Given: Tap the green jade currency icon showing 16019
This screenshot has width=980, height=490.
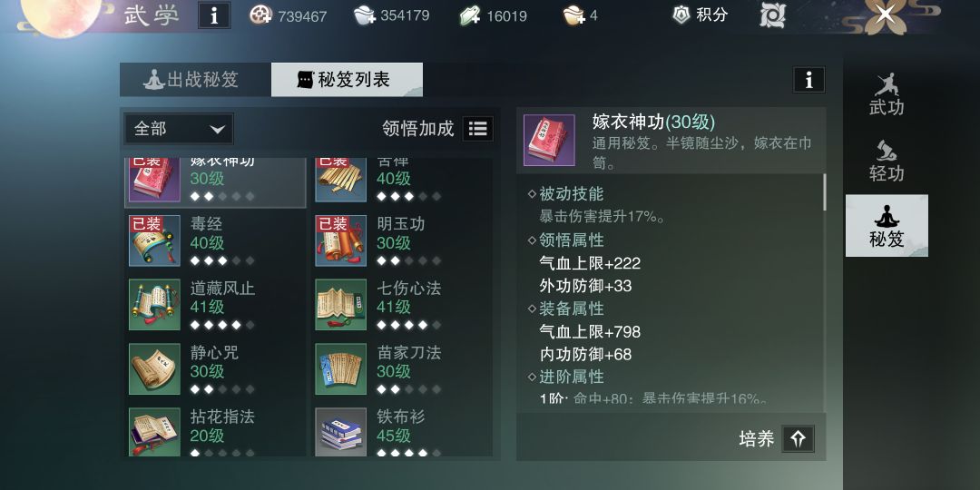Looking at the screenshot, I should tap(470, 15).
